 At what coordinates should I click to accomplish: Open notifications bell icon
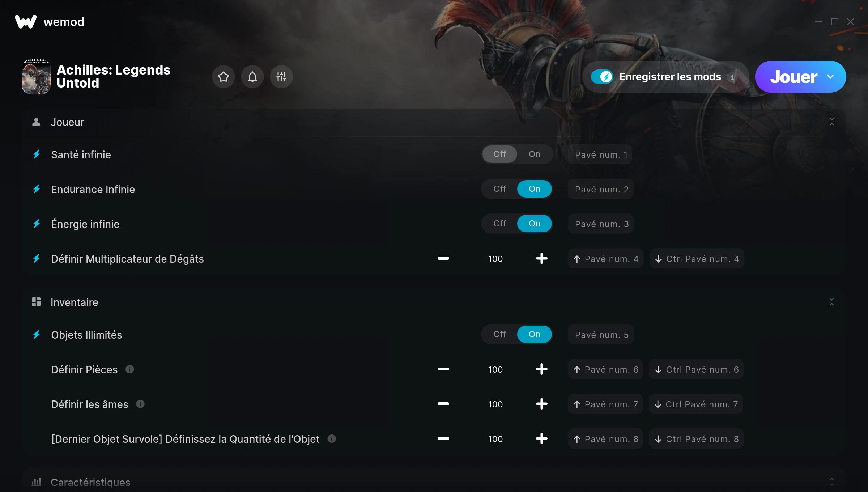[252, 77]
